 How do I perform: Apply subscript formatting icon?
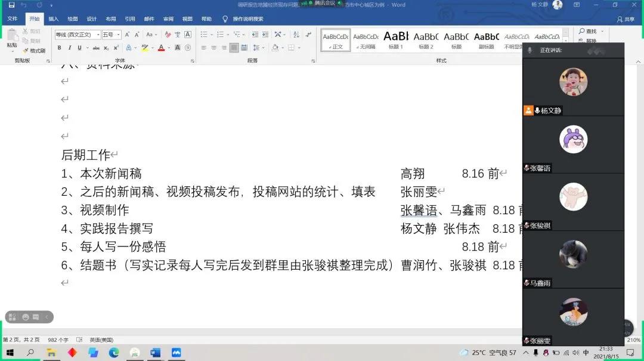coord(106,48)
